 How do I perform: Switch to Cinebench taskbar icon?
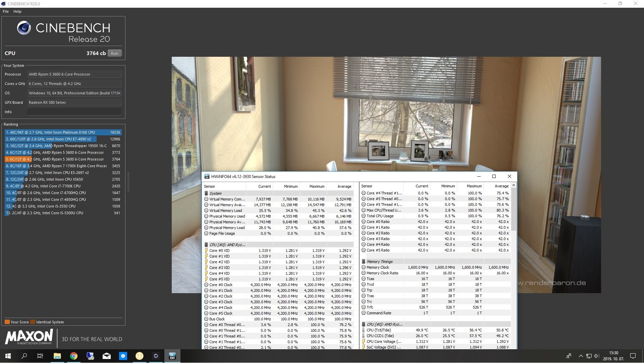pos(156,356)
